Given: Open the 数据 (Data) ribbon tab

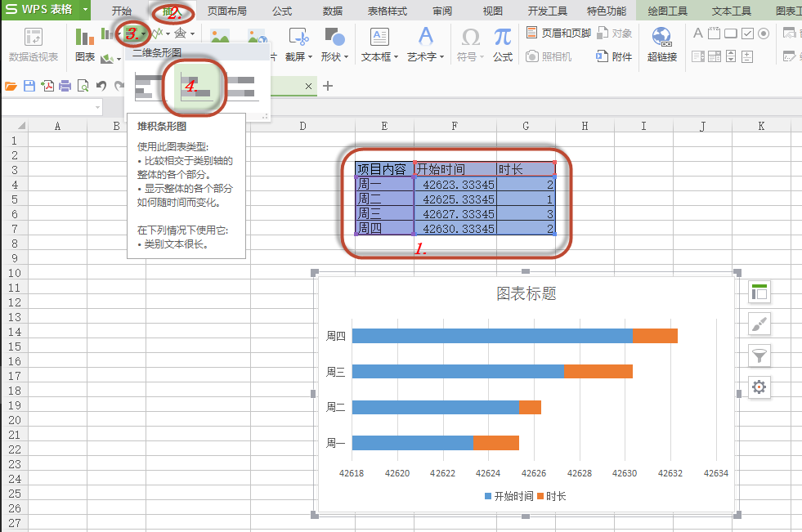Looking at the screenshot, I should (x=332, y=11).
